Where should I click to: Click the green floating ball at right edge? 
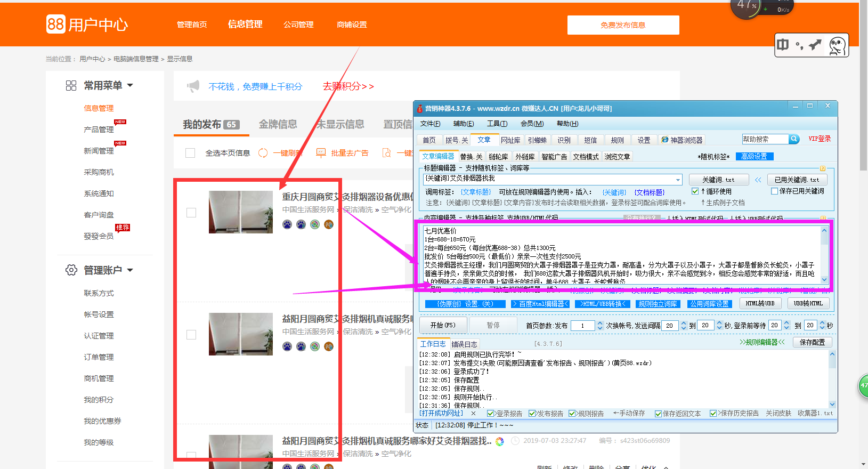point(863,386)
